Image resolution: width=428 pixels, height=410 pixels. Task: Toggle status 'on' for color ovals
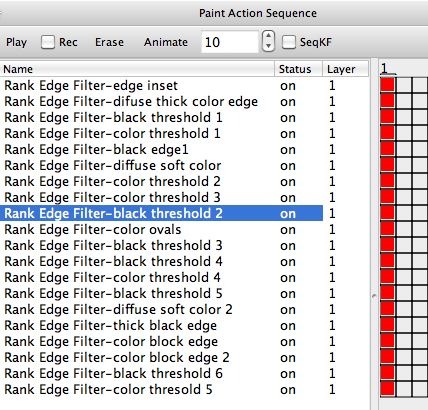tap(288, 230)
